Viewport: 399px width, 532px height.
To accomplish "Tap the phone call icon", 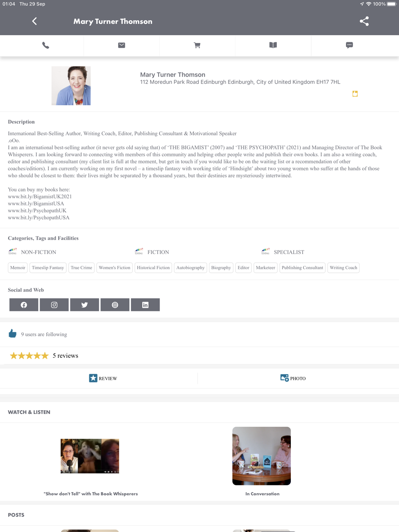I will pyautogui.click(x=45, y=45).
